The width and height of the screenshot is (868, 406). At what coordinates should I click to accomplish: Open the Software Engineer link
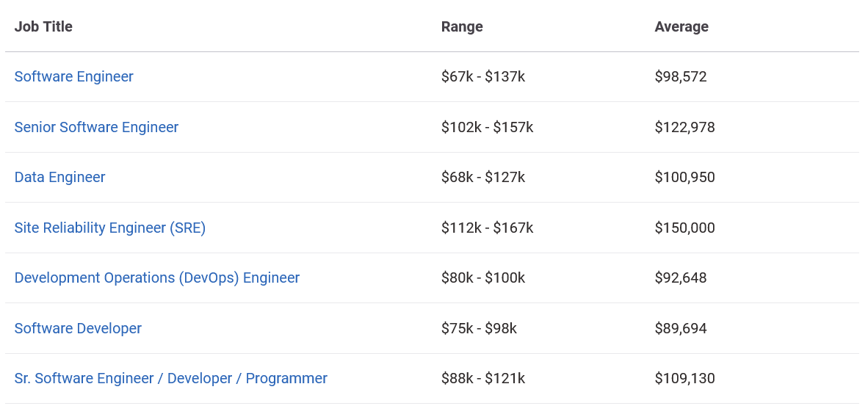(73, 76)
